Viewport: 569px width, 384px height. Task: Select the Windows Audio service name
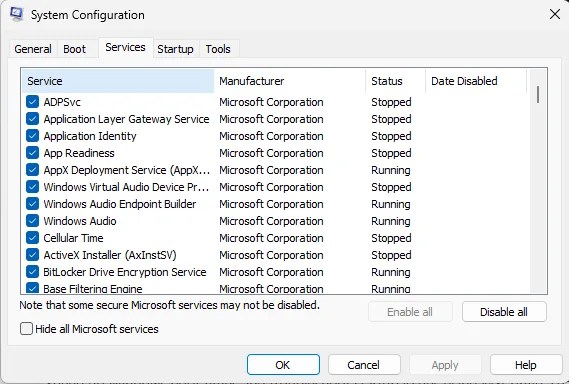[80, 221]
